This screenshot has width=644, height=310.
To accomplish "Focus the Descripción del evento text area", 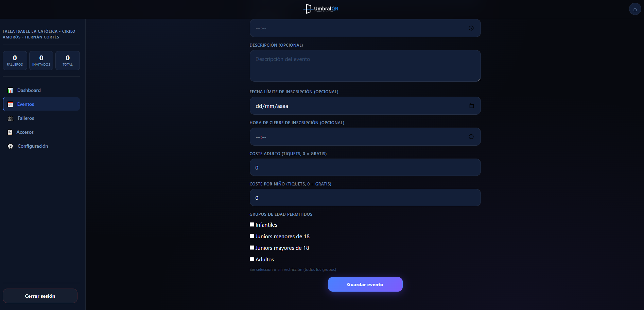I will coord(365,66).
